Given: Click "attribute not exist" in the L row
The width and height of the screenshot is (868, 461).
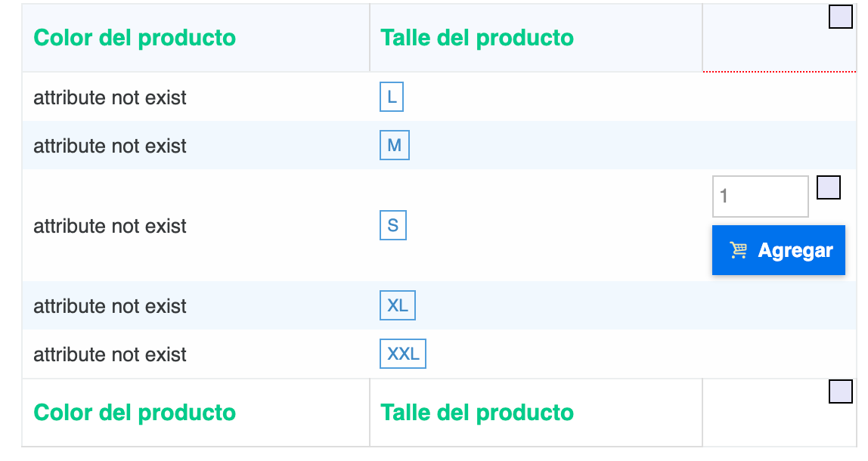Looking at the screenshot, I should coord(110,97).
